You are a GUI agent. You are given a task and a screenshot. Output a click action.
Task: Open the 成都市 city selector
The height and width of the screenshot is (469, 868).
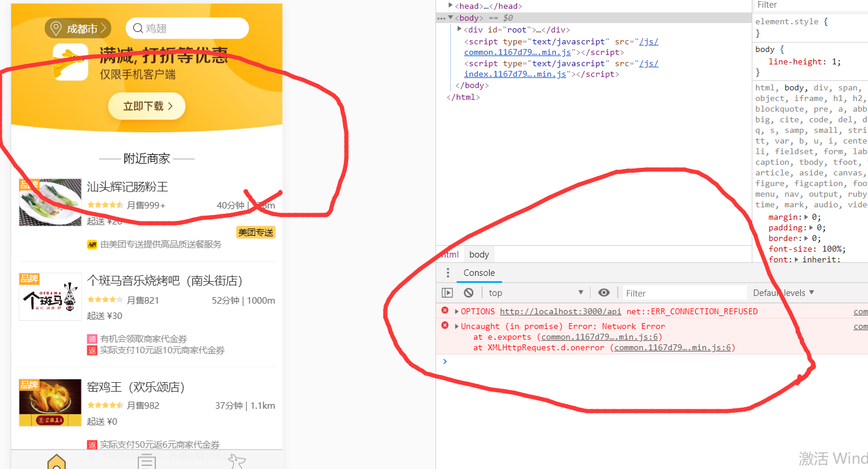(78, 28)
